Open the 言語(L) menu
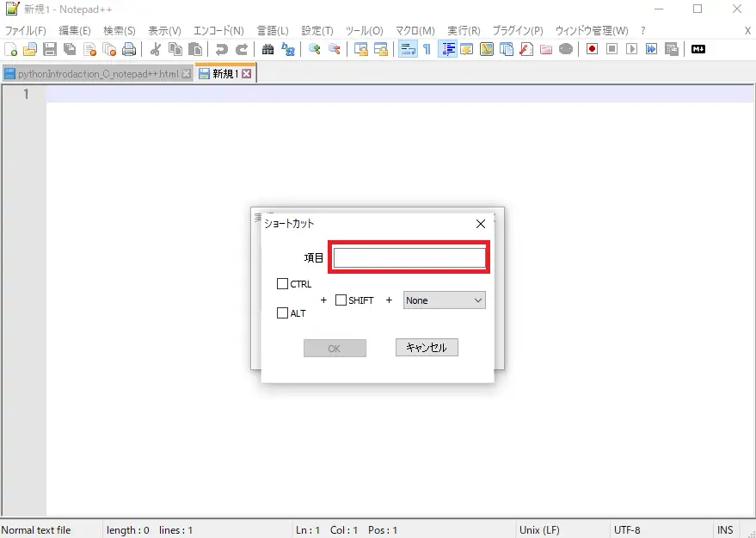The image size is (756, 538). point(273,31)
